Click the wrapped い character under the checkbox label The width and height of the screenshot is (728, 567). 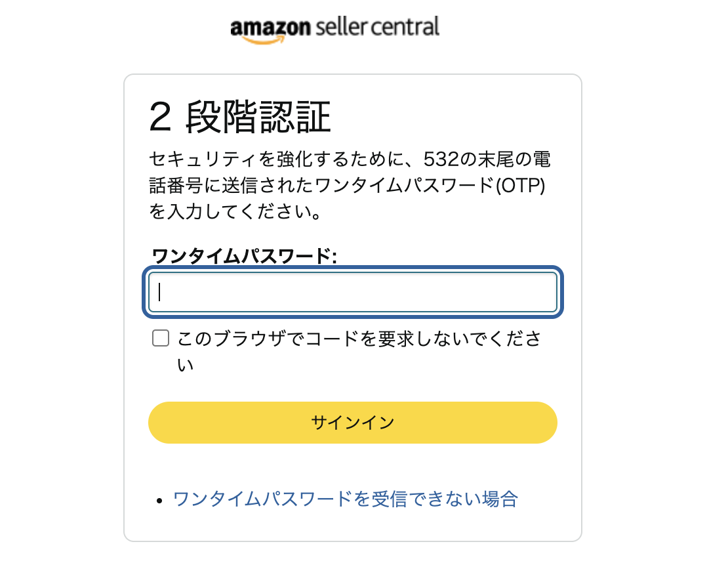185,365
